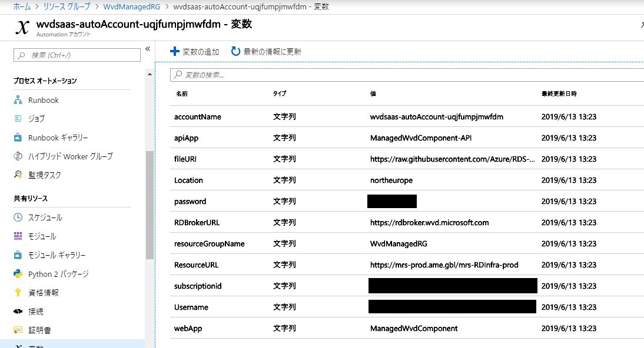Refresh using 最新の情報に更新
Image resolution: width=644 pixels, height=348 pixels.
268,51
